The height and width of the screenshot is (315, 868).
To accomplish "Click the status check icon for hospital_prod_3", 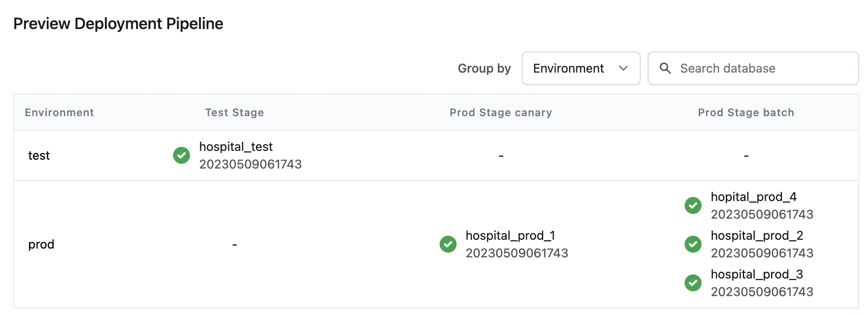I will [x=693, y=283].
